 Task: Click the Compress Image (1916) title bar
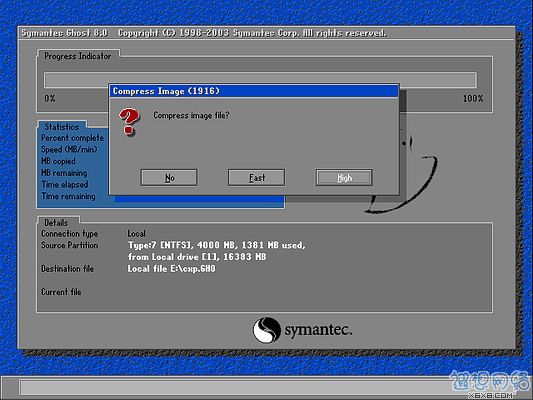pyautogui.click(x=254, y=91)
